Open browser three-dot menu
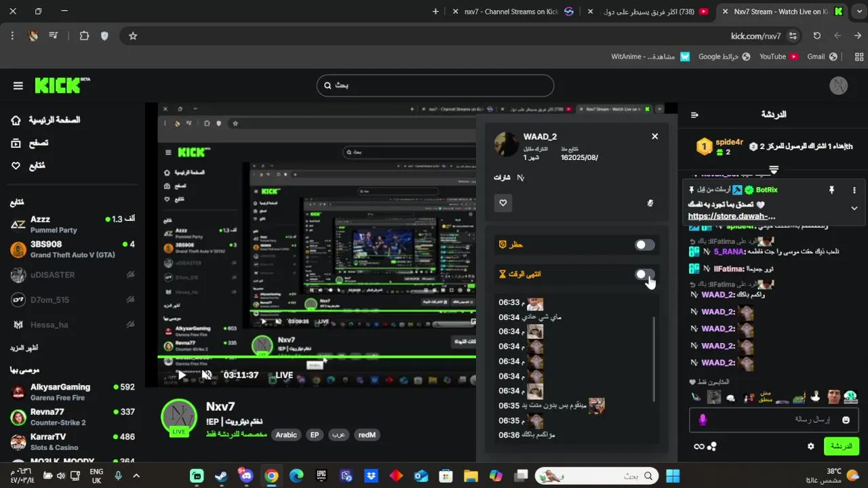Image resolution: width=868 pixels, height=488 pixels. coord(12,36)
